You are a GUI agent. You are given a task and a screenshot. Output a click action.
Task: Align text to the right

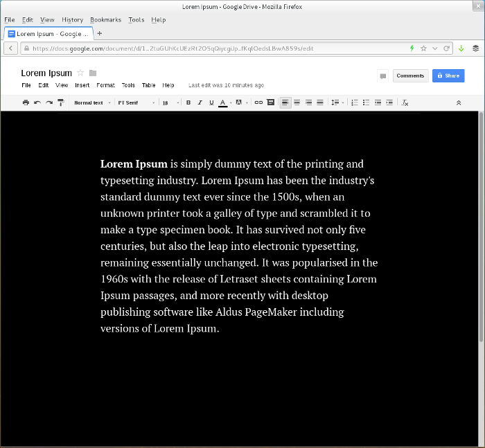coord(308,102)
